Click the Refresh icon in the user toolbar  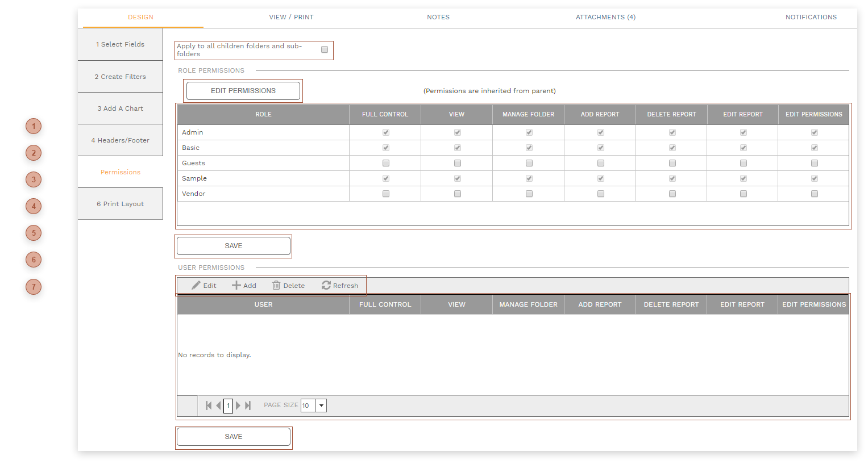[326, 286]
